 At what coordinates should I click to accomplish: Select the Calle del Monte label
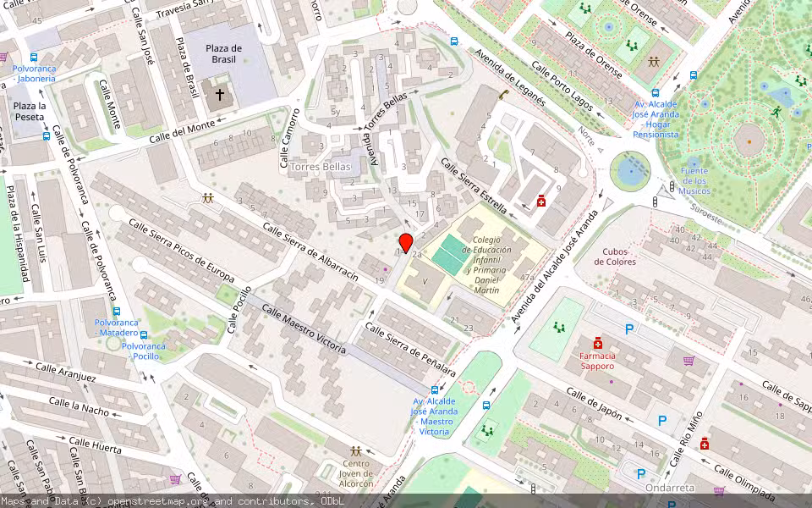[x=182, y=132]
